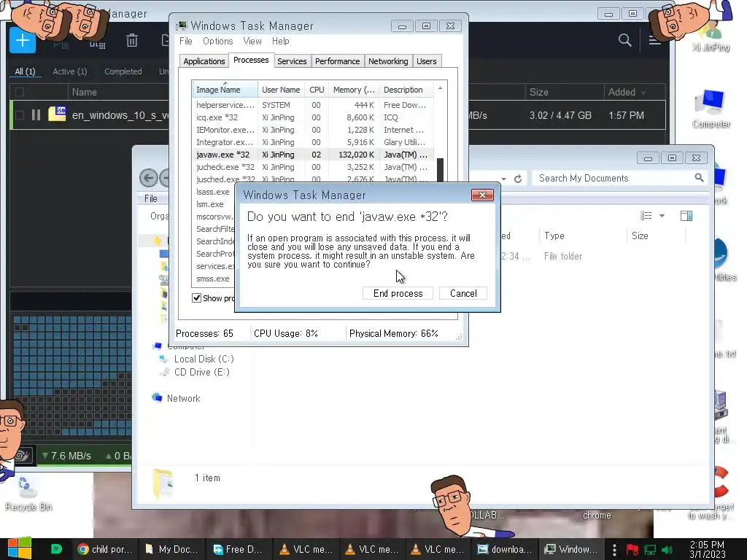Screen dimensions: 747x560
Task: Select the IEMonitor.exe process row
Action: tap(312, 130)
